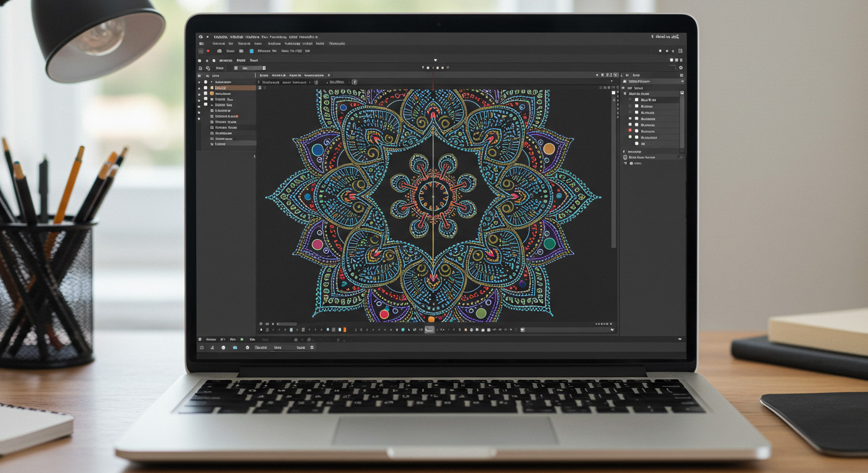The height and width of the screenshot is (473, 868).
Task: Click the cloud icon in the title bar
Action: (x=201, y=37)
